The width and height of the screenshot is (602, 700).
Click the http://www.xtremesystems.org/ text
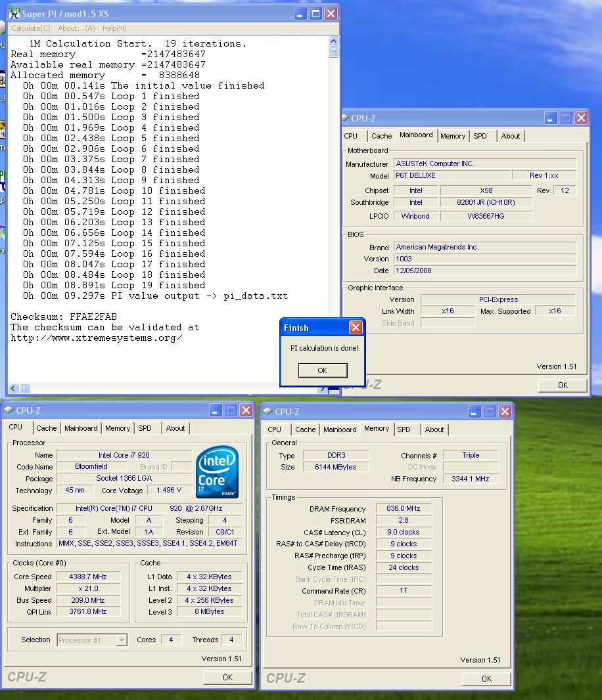pyautogui.click(x=97, y=338)
